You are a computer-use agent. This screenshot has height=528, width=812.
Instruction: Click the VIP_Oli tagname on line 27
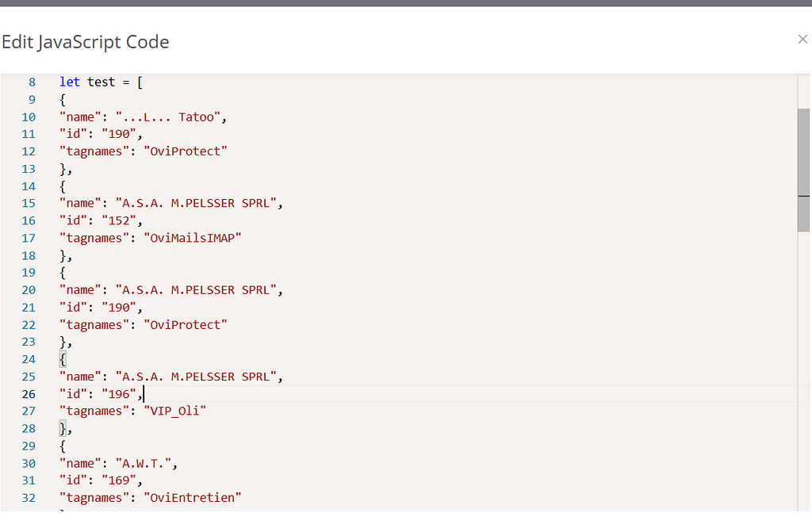point(175,411)
